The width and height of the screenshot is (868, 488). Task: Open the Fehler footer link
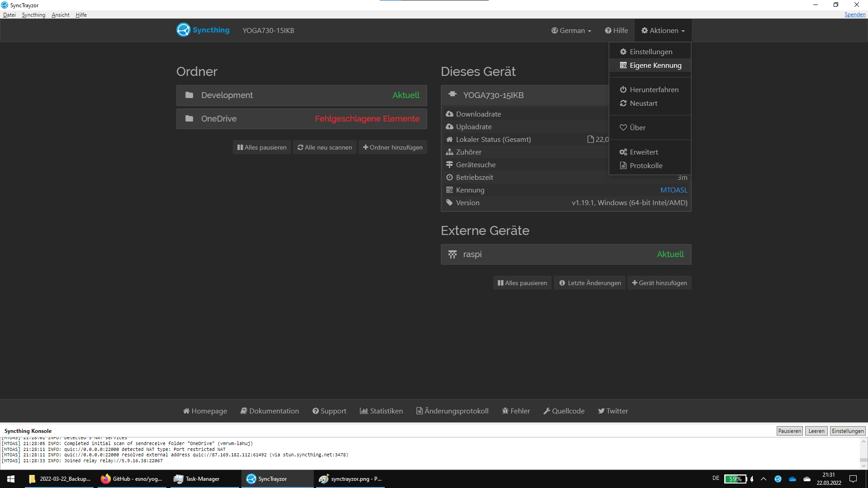tap(516, 411)
